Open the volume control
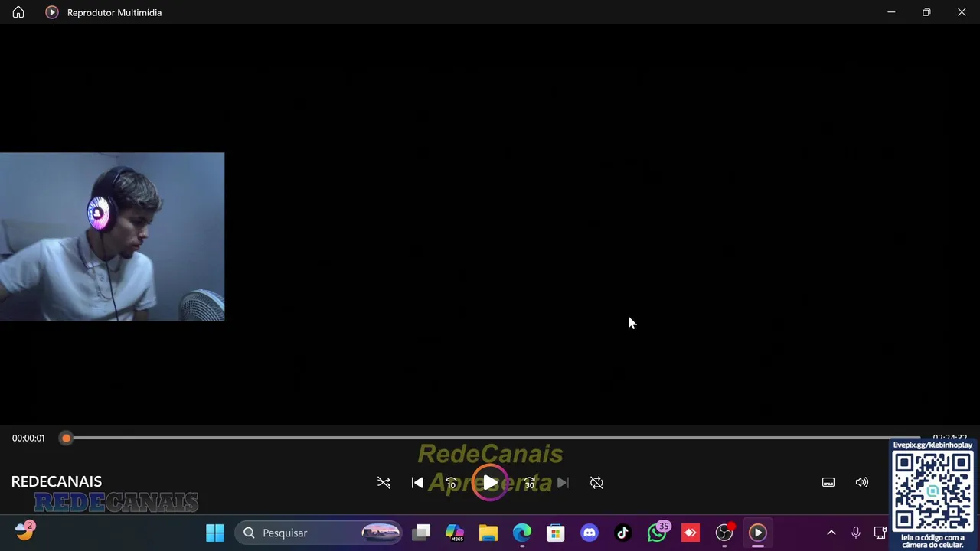Viewport: 980px width, 551px height. (862, 482)
